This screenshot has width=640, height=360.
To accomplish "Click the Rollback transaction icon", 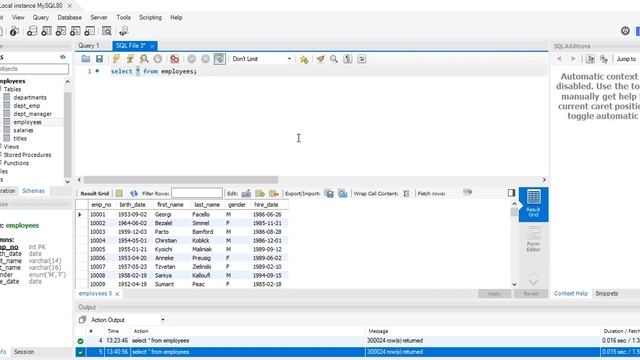I will pos(205,59).
